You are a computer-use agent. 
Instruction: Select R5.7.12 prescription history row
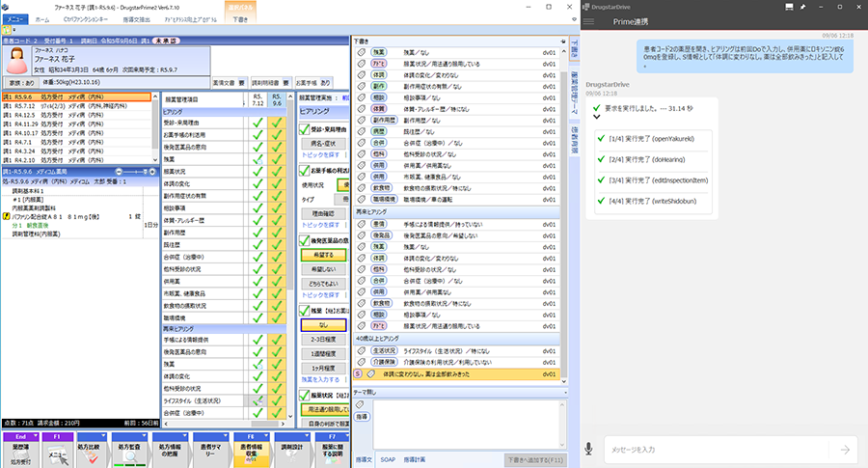76,106
